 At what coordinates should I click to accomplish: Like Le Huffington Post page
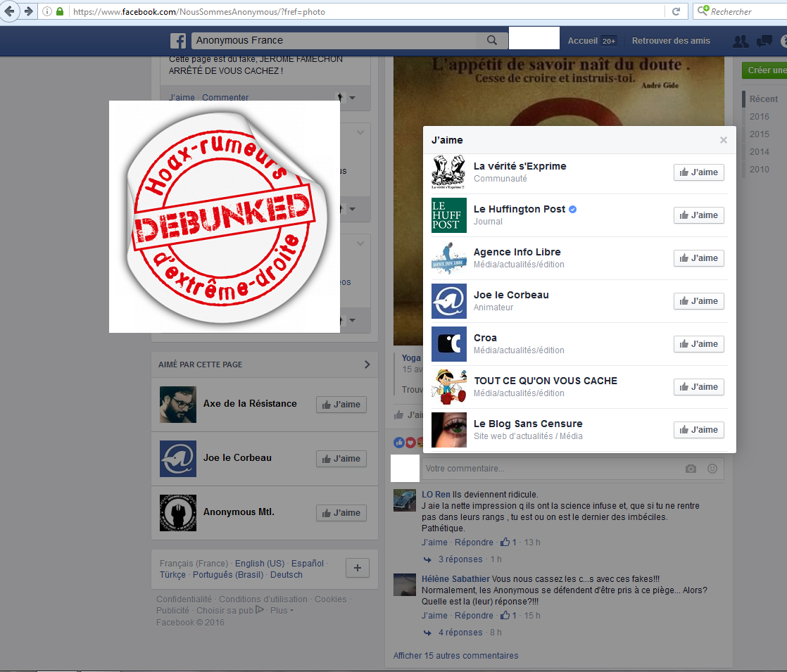699,215
